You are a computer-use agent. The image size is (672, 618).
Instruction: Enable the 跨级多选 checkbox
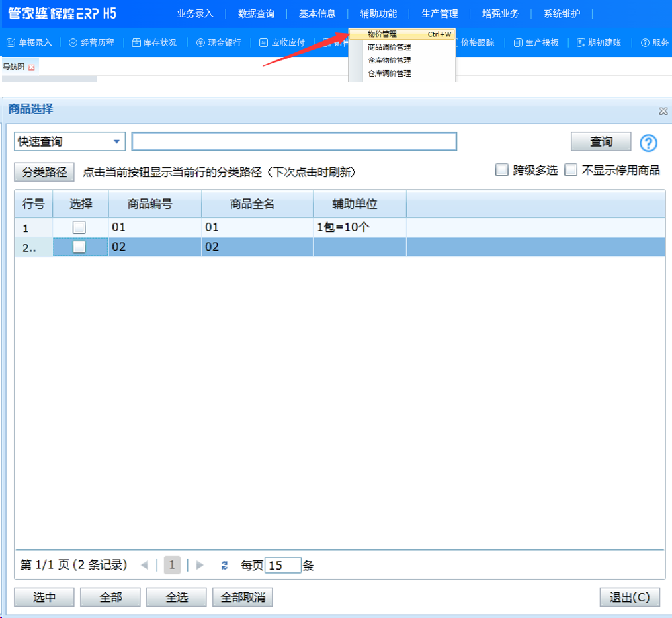tap(502, 170)
